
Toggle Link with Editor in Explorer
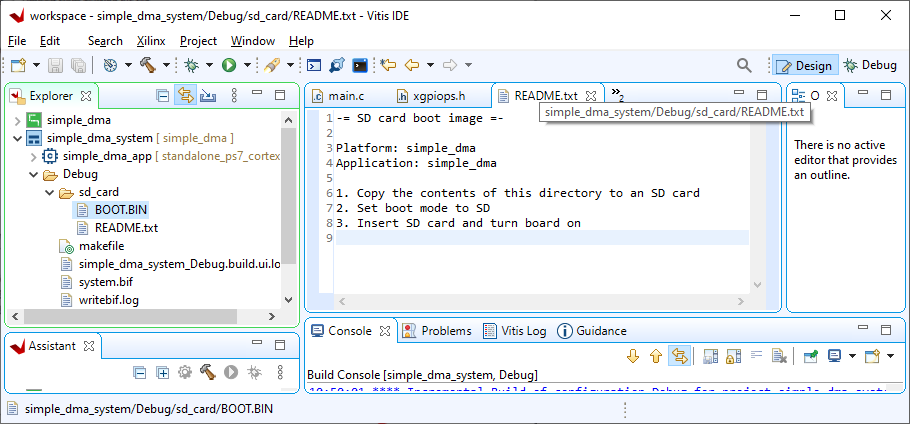click(185, 95)
